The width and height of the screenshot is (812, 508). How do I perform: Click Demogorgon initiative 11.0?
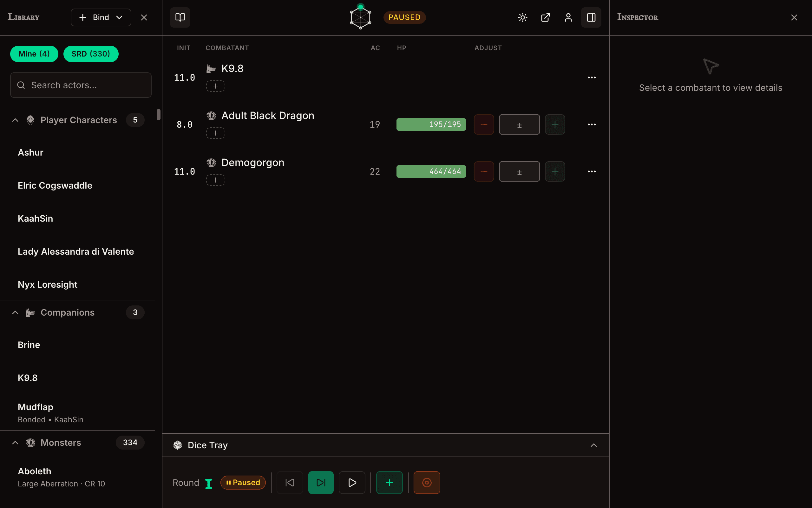(184, 172)
